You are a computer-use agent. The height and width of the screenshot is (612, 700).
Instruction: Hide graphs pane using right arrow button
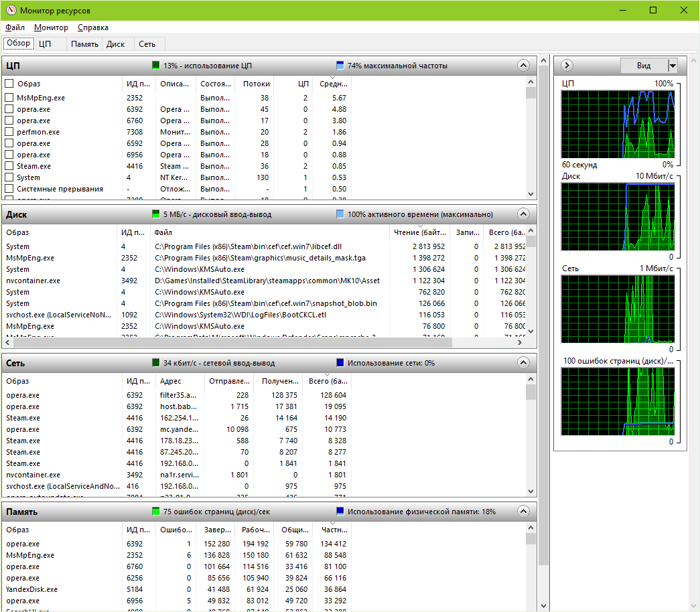pyautogui.click(x=567, y=66)
